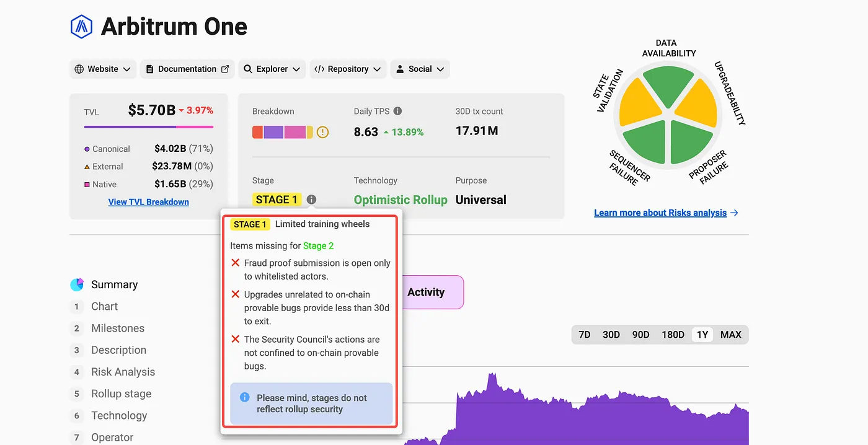The height and width of the screenshot is (445, 868).
Task: Open the Documentation external link
Action: point(187,69)
